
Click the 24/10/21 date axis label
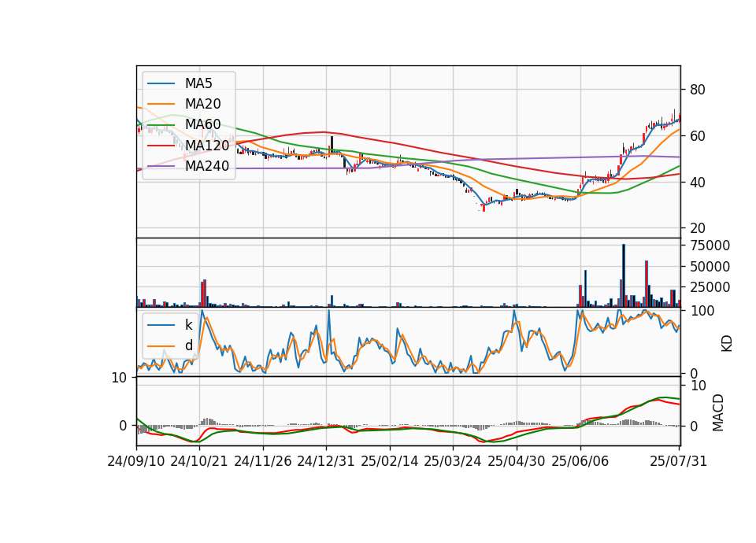[x=199, y=461]
